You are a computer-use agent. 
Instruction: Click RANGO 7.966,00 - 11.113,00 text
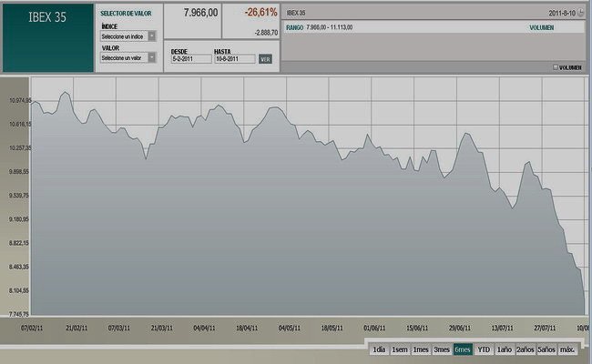320,27
